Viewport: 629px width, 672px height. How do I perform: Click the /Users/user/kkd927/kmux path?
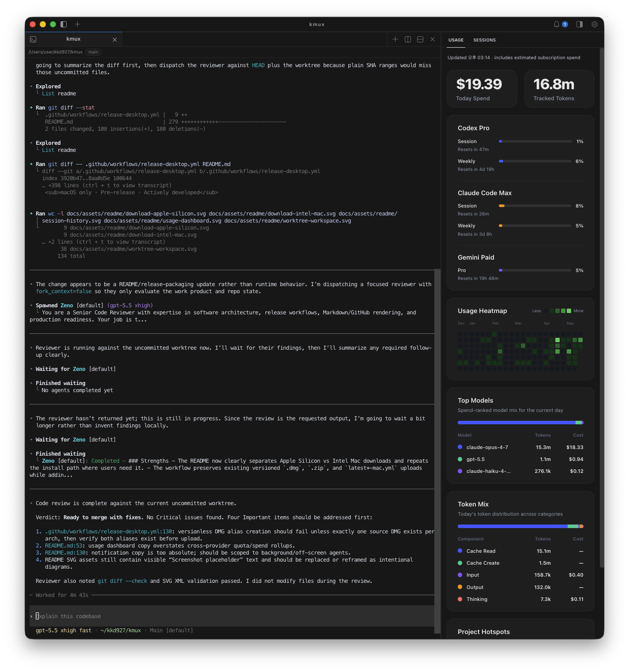click(56, 52)
